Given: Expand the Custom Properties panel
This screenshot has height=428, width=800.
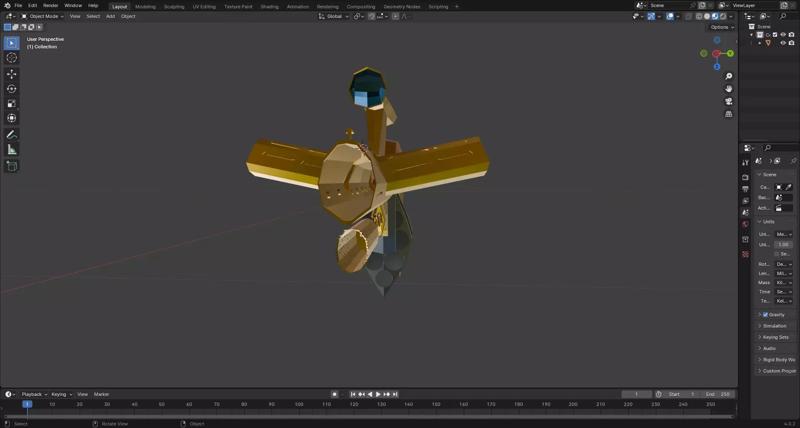Looking at the screenshot, I should tap(778, 371).
